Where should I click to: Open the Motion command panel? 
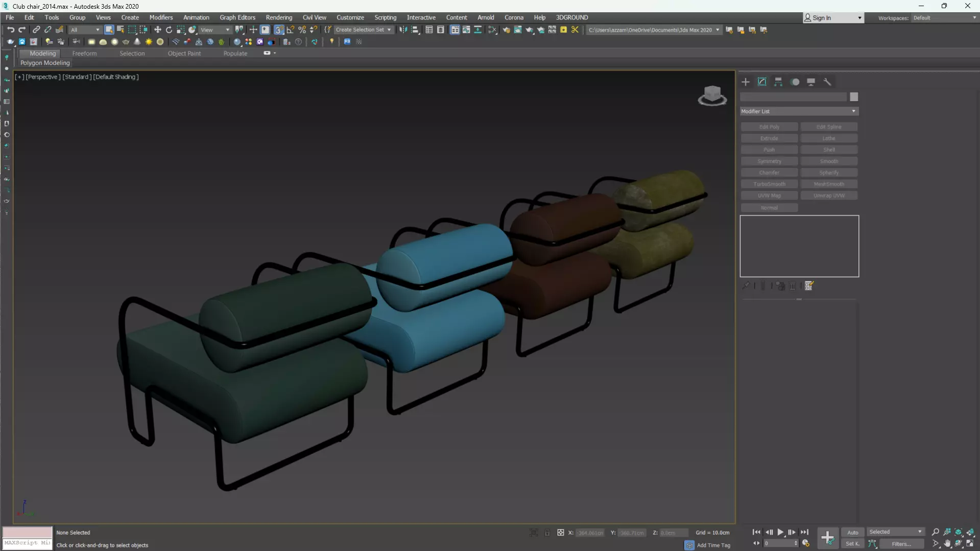795,82
